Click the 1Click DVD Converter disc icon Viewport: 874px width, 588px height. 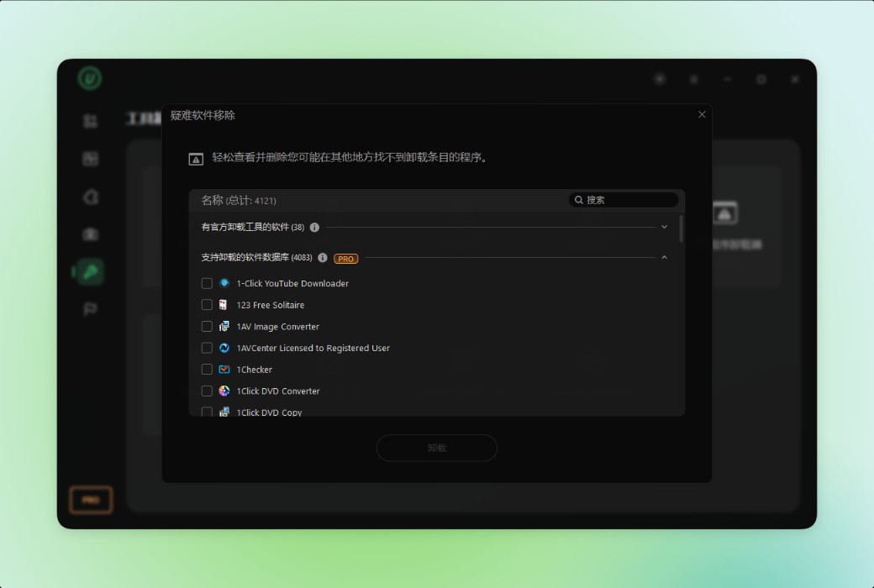[x=224, y=391]
